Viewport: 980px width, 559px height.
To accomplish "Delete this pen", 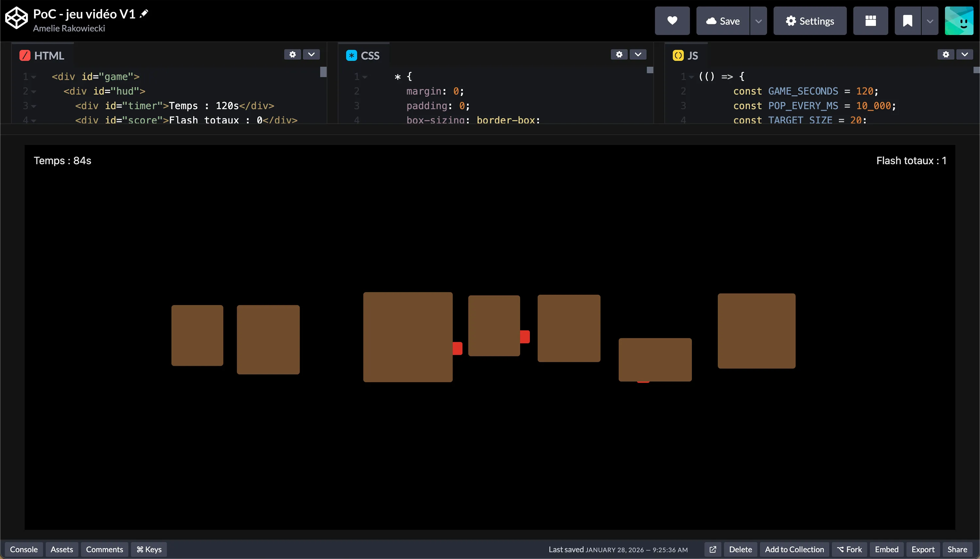I will click(x=740, y=550).
